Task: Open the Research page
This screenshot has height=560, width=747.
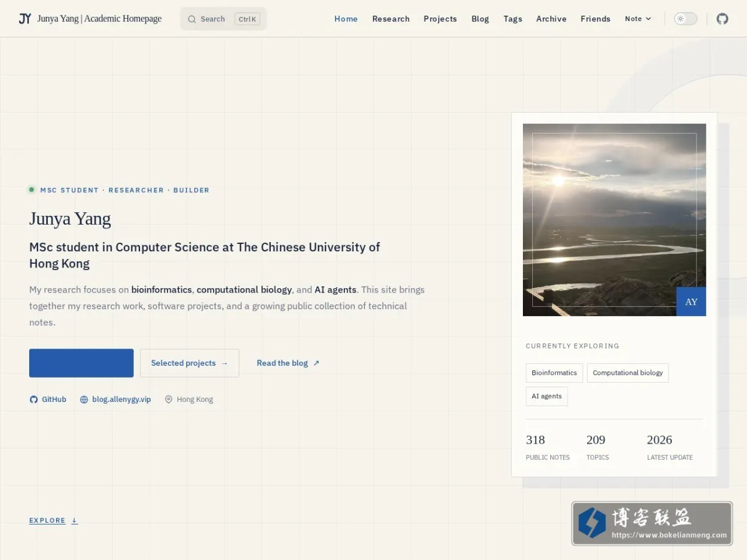Action: 391,19
